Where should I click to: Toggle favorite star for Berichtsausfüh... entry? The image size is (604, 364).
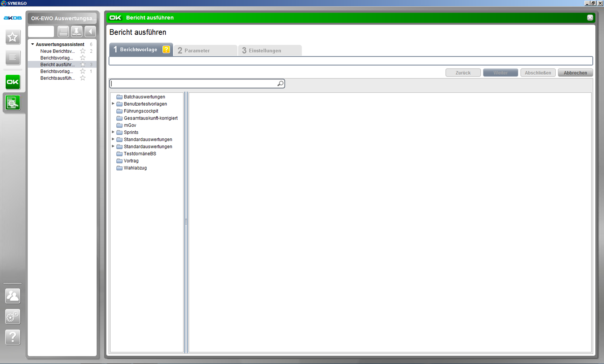click(83, 78)
